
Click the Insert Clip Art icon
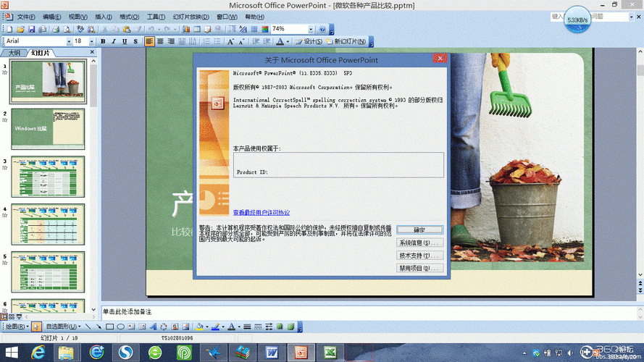tap(175, 327)
